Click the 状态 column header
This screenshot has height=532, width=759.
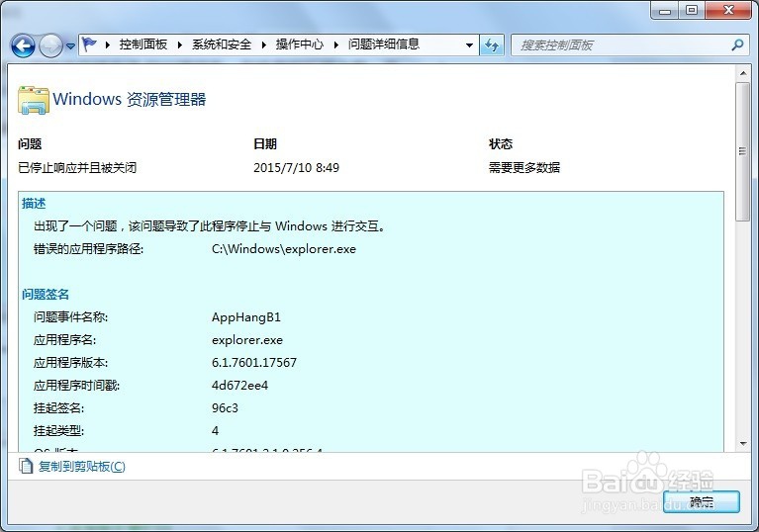pyautogui.click(x=501, y=144)
